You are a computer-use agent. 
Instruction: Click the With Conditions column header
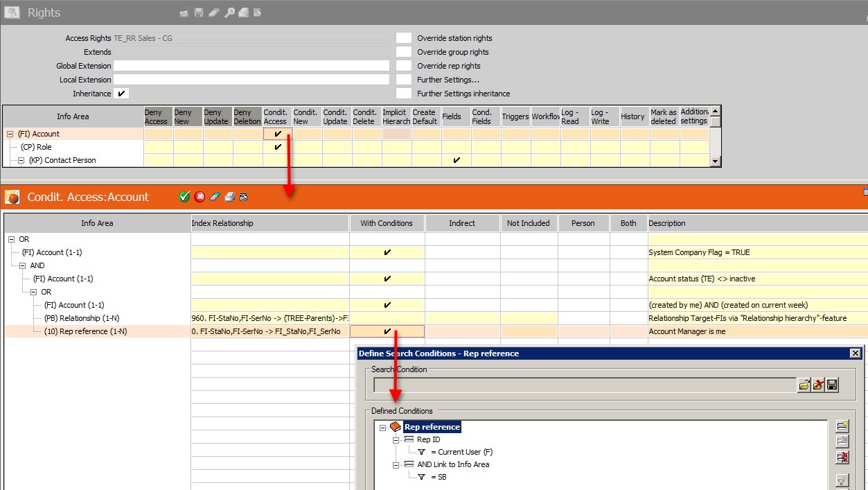click(386, 223)
